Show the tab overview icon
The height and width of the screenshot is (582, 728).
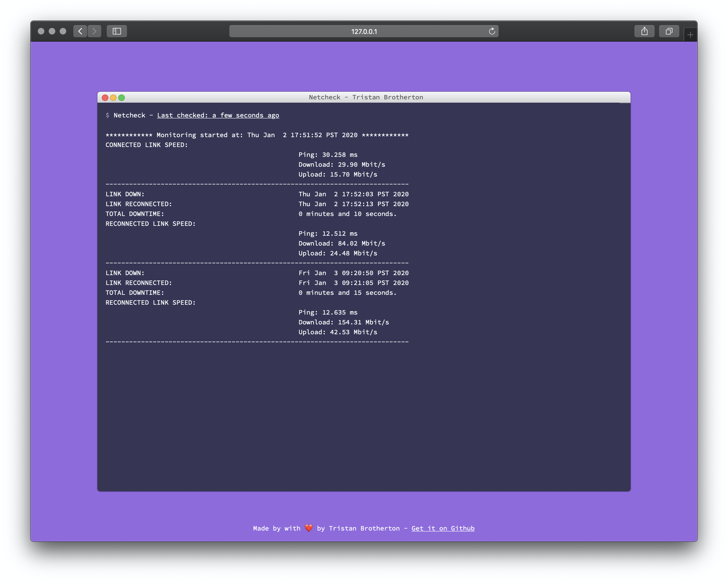coord(669,31)
